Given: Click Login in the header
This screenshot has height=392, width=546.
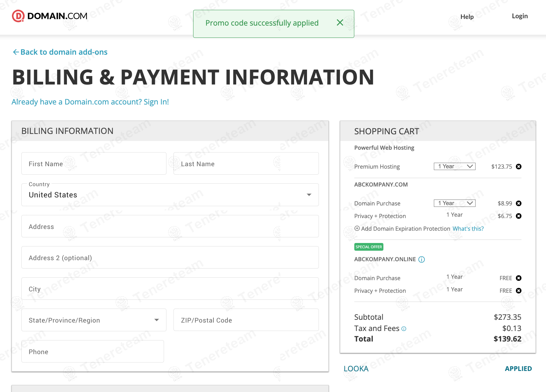Looking at the screenshot, I should pyautogui.click(x=519, y=16).
